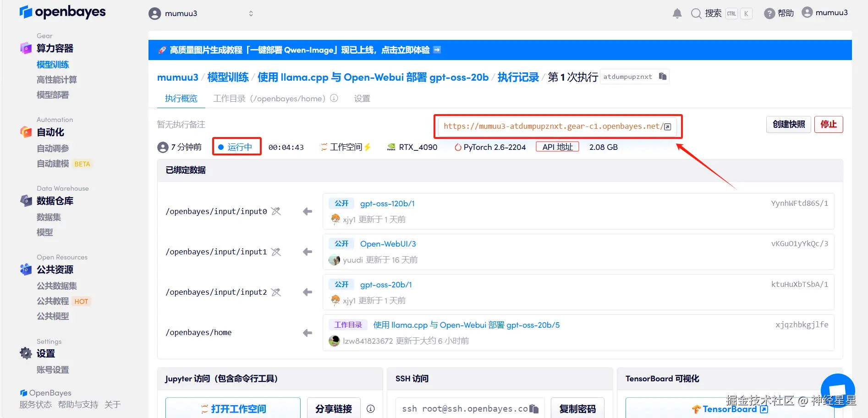Screen dimensions: 868x418
Task: Click the lightning icon beside 工作空间
Action: (367, 147)
